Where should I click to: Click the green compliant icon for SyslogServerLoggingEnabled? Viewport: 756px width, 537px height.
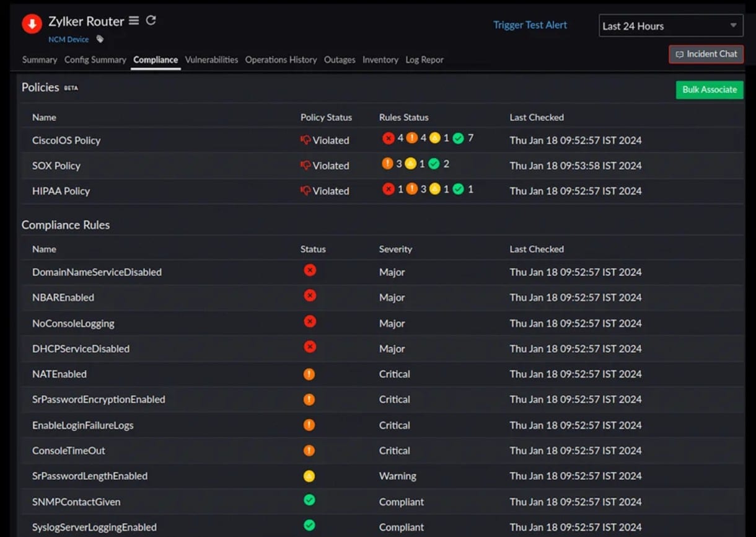tap(309, 525)
